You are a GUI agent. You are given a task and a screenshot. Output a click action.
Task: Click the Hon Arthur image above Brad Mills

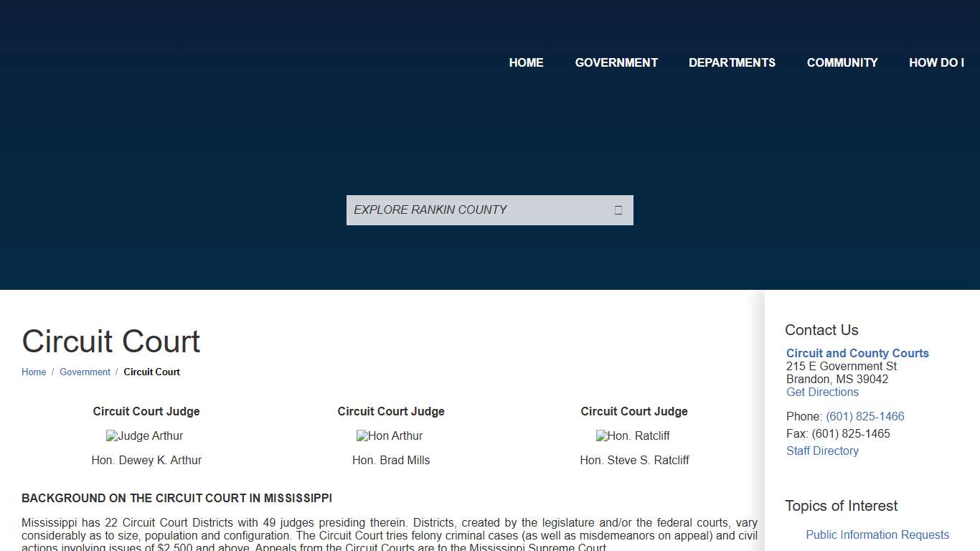click(390, 435)
